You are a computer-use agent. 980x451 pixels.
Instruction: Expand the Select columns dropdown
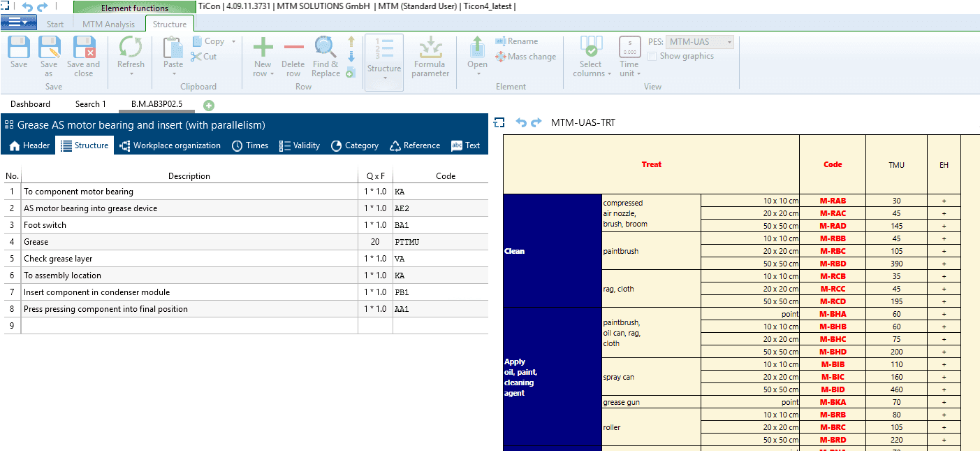coord(592,73)
